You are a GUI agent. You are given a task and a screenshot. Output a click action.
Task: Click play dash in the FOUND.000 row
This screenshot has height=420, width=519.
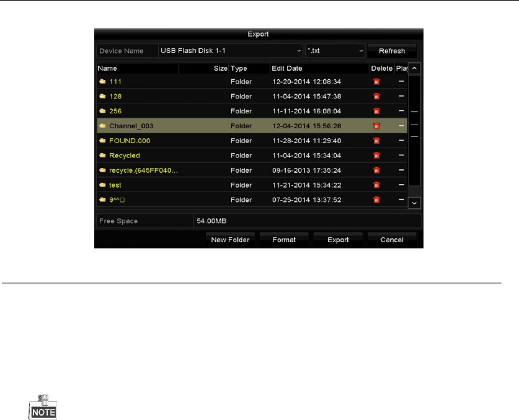point(401,141)
